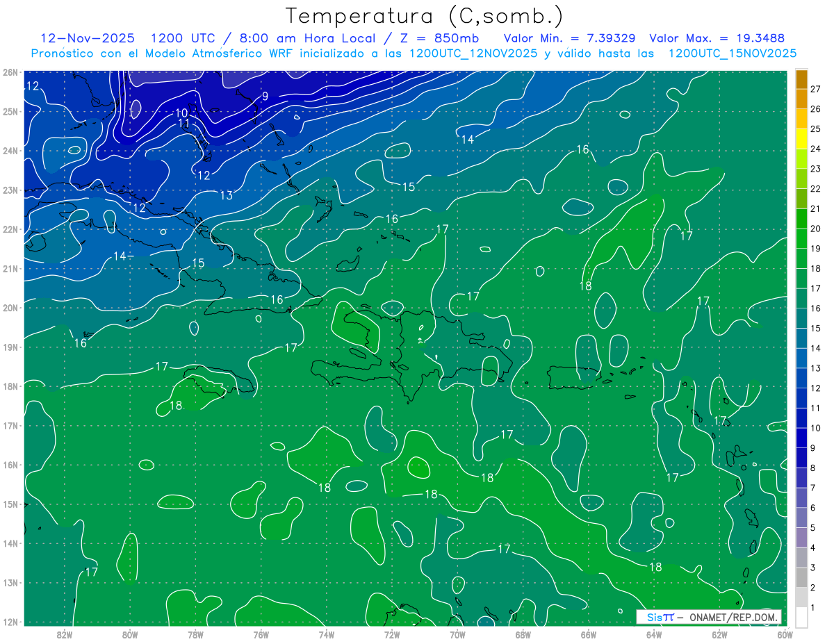The height and width of the screenshot is (644, 834).
Task: Click the legend value label "22"
Action: pos(815,188)
